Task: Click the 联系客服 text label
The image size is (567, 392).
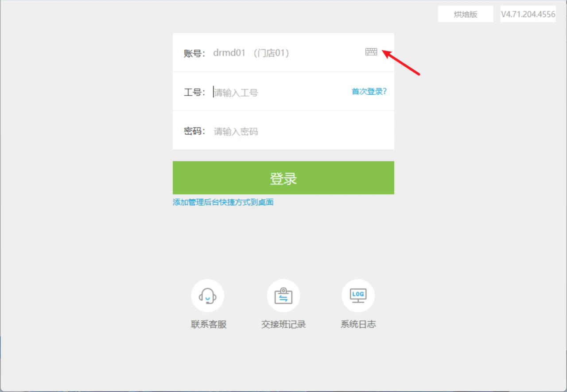Action: coord(209,325)
